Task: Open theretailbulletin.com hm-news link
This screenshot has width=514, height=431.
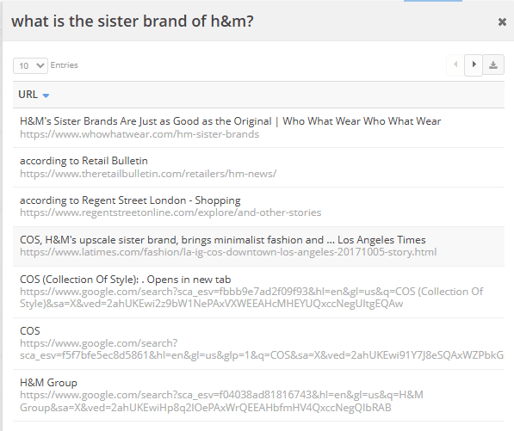Action: point(148,174)
